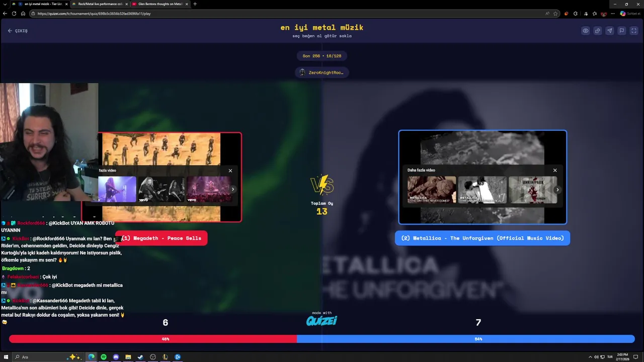Reload the page

pos(14,14)
